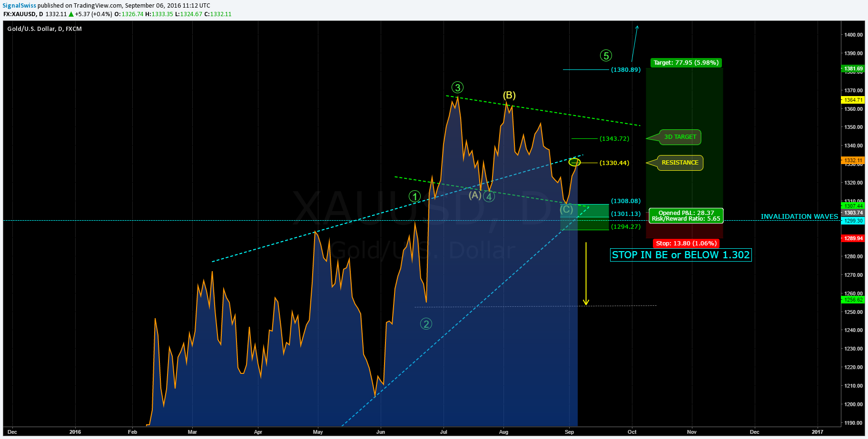Click the Gold/U.S. Dollar, D, FXCM title
The image size is (868, 439).
coord(44,29)
